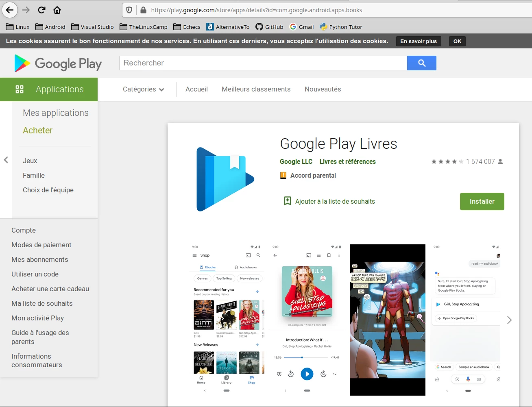The image size is (532, 407).
Task: Expand the Catégories dropdown
Action: 144,89
